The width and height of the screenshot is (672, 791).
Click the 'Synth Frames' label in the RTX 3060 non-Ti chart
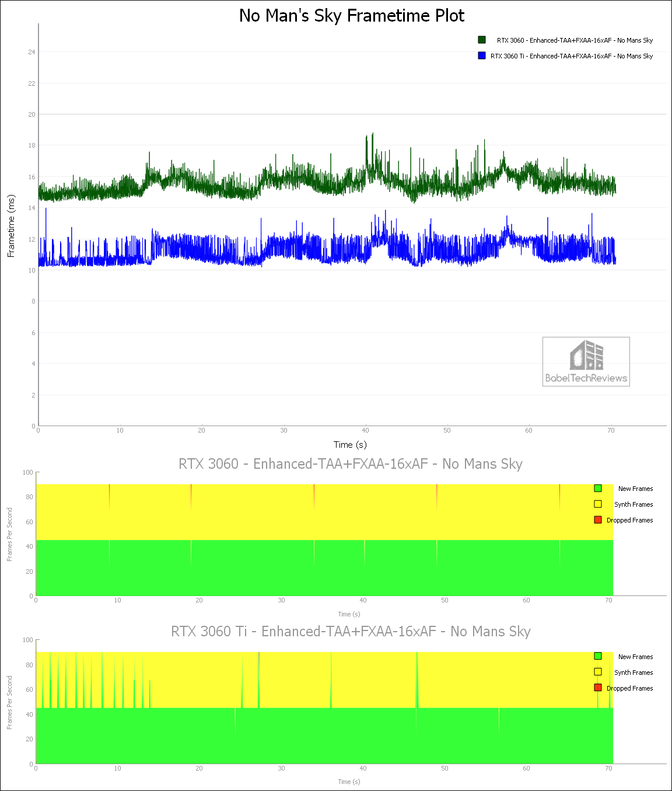[x=633, y=504]
